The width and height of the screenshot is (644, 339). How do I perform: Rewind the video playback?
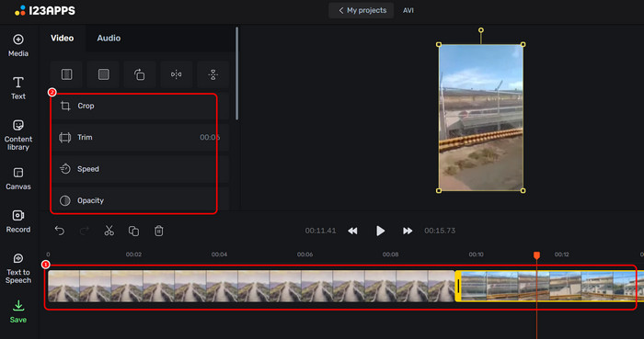point(352,231)
